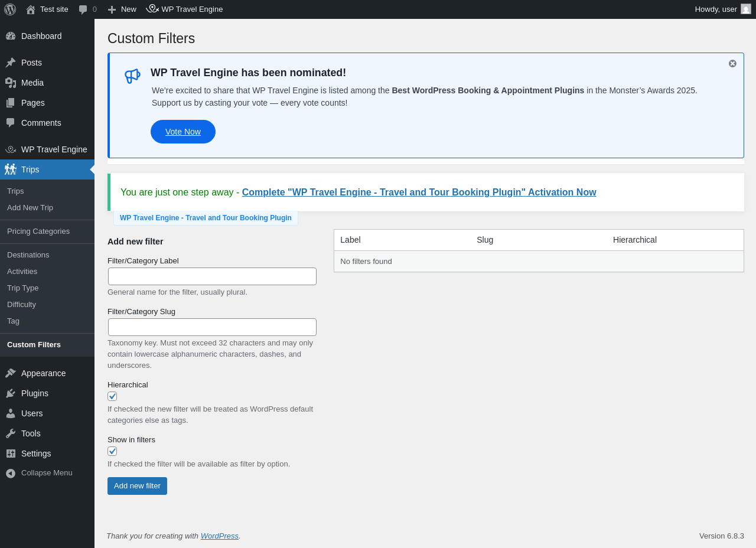Click the Dashboard gauge icon
This screenshot has width=756, height=548.
pyautogui.click(x=11, y=36)
